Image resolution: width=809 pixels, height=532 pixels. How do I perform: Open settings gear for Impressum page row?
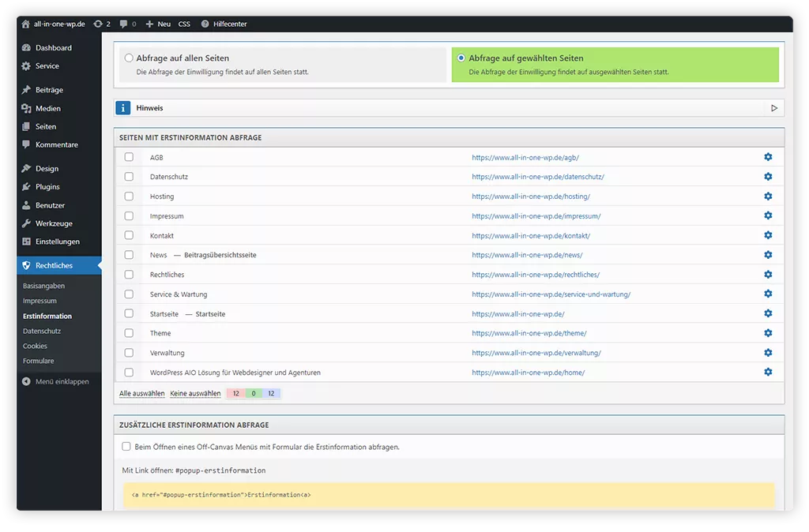click(768, 215)
